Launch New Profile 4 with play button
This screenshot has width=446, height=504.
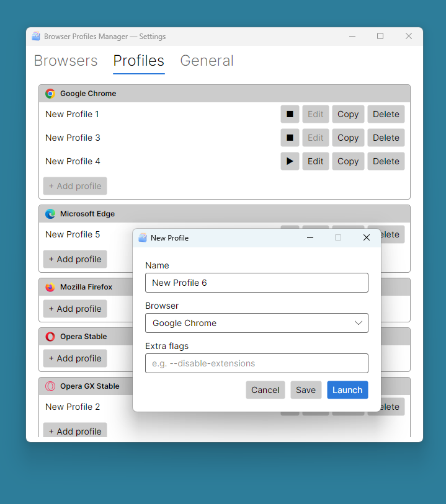290,161
